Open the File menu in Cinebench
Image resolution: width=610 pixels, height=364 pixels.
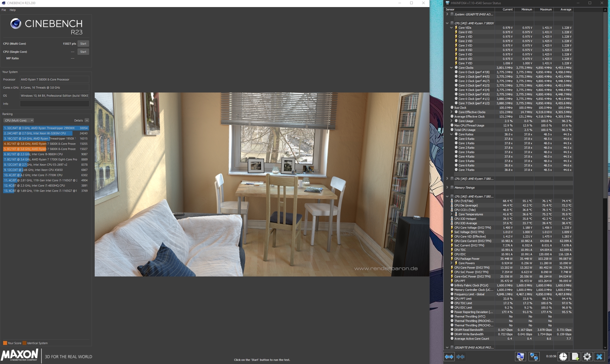[x=4, y=10]
